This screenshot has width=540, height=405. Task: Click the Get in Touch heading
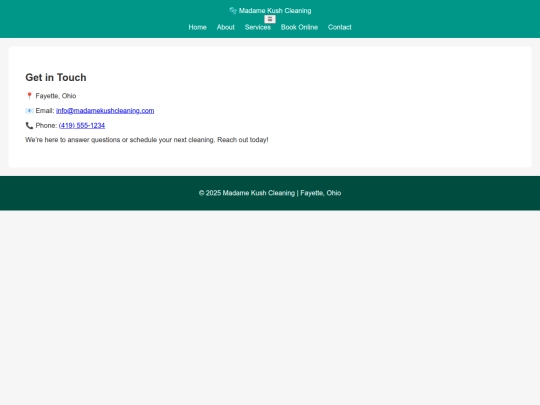(56, 77)
